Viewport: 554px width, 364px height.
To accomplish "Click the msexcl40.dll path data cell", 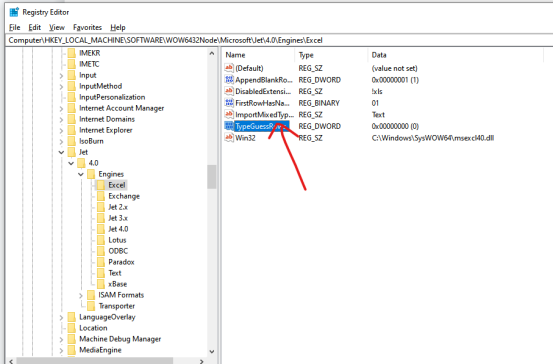I will coord(432,138).
